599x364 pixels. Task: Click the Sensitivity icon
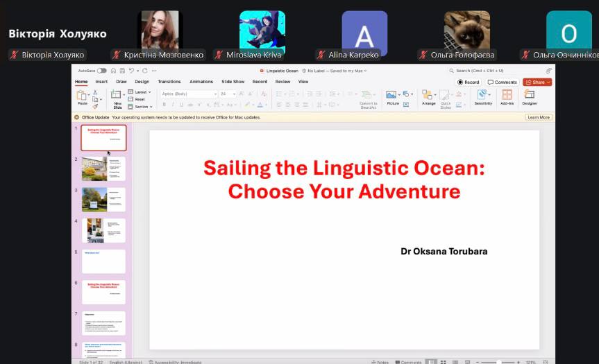click(483, 96)
